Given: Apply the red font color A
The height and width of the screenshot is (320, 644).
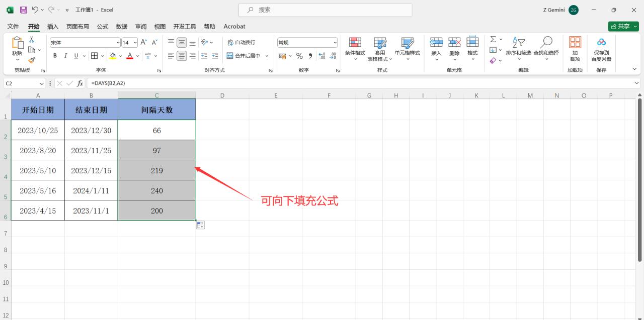Looking at the screenshot, I should coord(130,56).
